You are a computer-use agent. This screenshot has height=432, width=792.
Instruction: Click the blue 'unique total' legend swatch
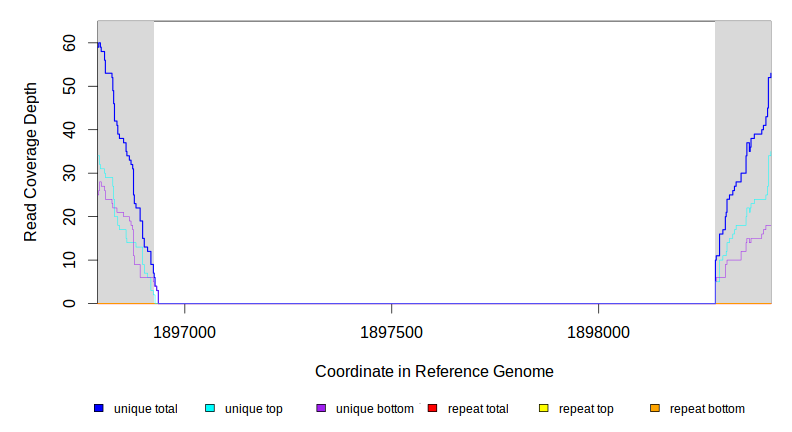coord(99,409)
